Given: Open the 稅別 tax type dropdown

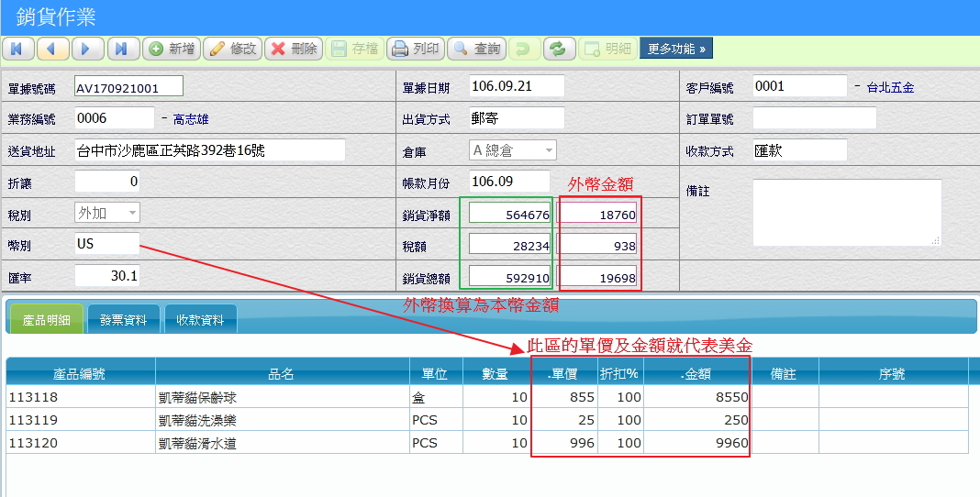Looking at the screenshot, I should tap(106, 213).
